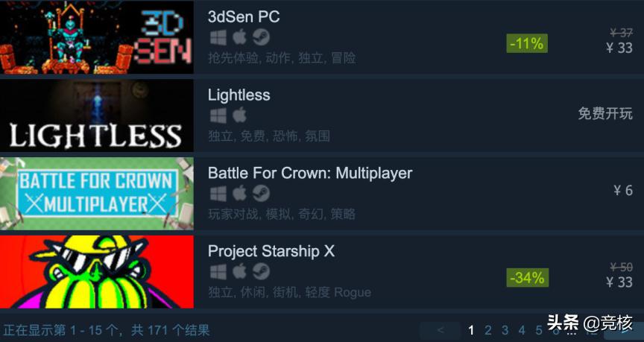Click the Windows icon under Lightless

coord(218,115)
